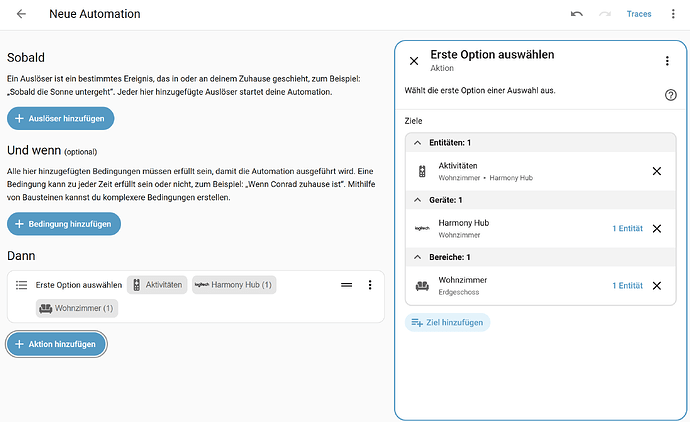The height and width of the screenshot is (422, 690).
Task: Collapse the Bereiche: 1 section
Action: (x=418, y=257)
